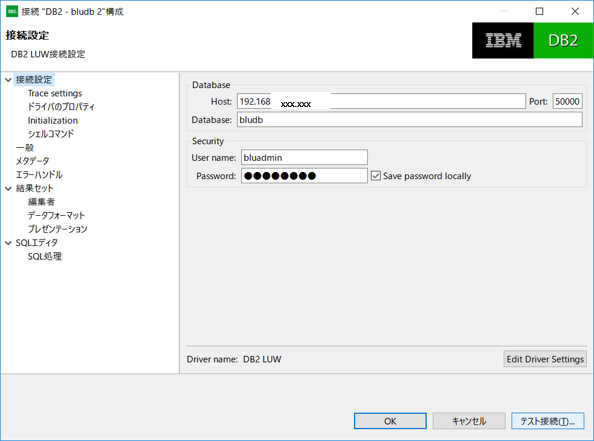Toggle Save password locally checkbox
The width and height of the screenshot is (594, 441).
[375, 176]
